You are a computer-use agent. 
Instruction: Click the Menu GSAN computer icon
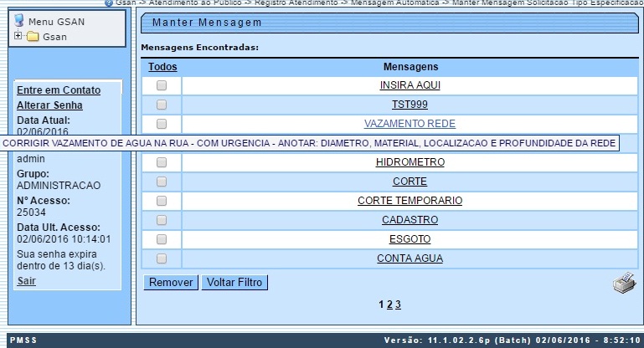point(19,21)
